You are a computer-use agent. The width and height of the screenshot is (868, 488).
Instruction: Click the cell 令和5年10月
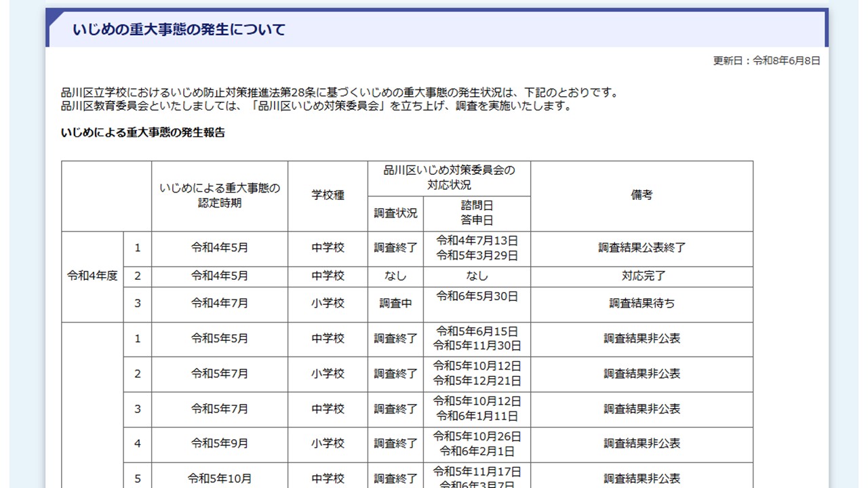click(220, 479)
